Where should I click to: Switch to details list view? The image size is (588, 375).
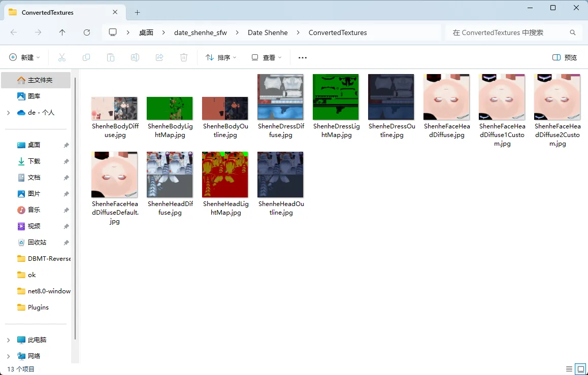pos(569,369)
